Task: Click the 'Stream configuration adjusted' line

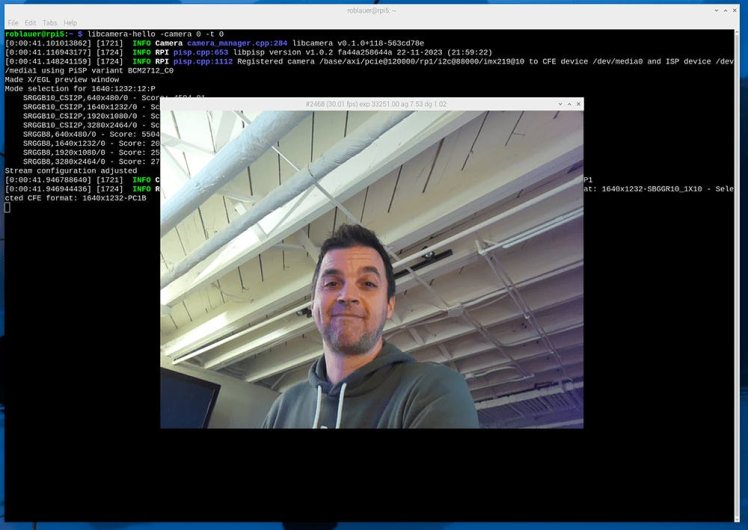Action: click(71, 170)
